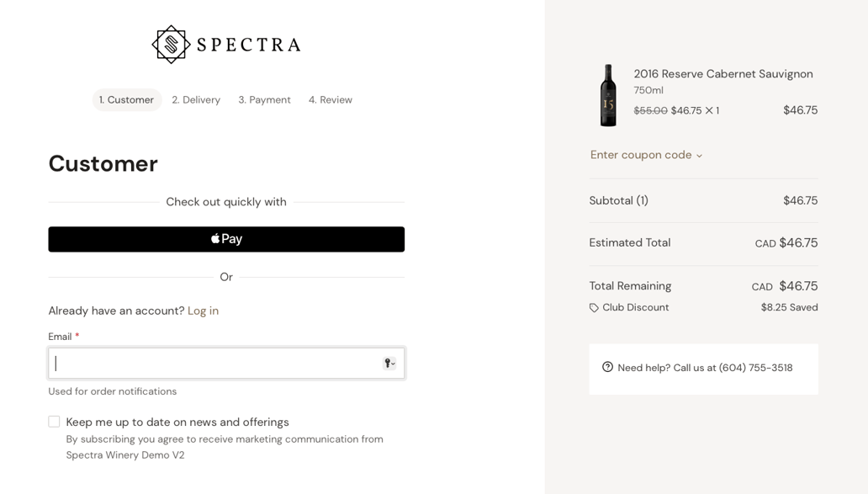Open the Log in link
868x494 pixels.
[x=203, y=311]
